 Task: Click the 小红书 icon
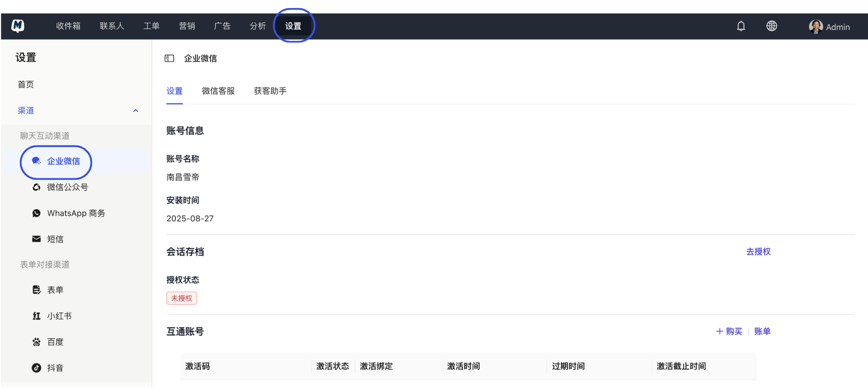click(37, 316)
